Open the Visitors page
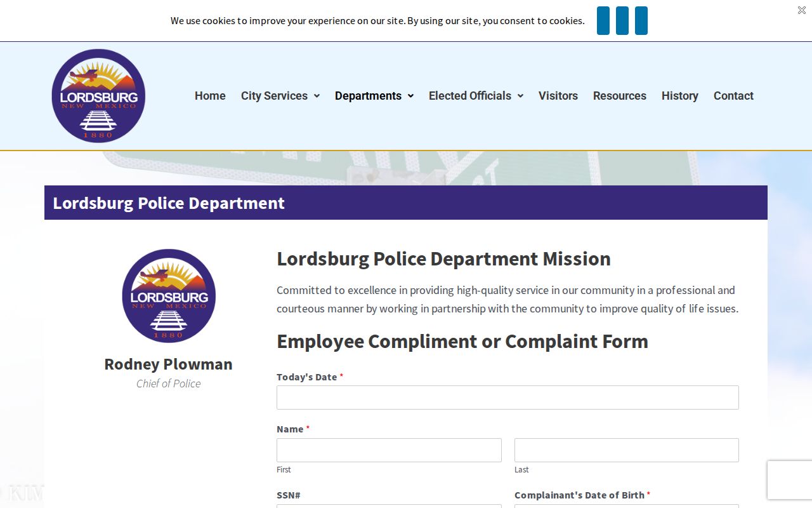This screenshot has width=812, height=508. point(558,96)
